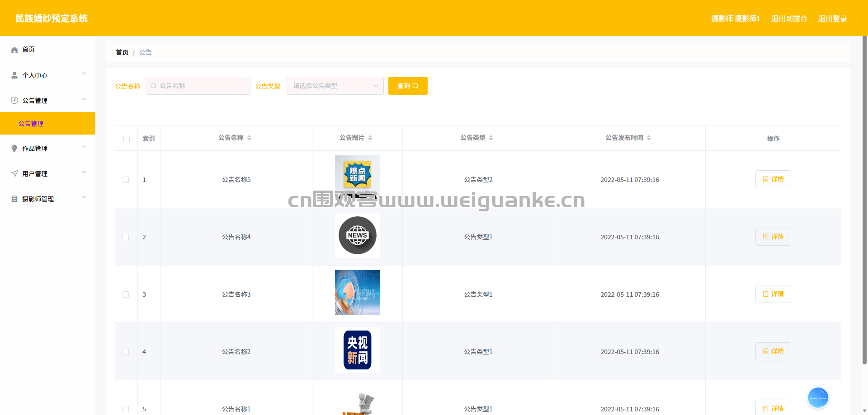Check the row checkbox for 公告名称3
868x415 pixels.
point(126,294)
